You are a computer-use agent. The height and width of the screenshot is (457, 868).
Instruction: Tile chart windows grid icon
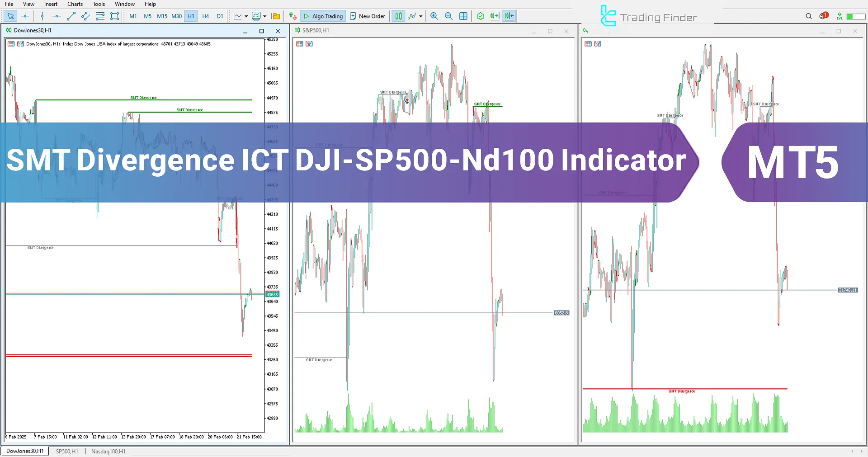[463, 16]
